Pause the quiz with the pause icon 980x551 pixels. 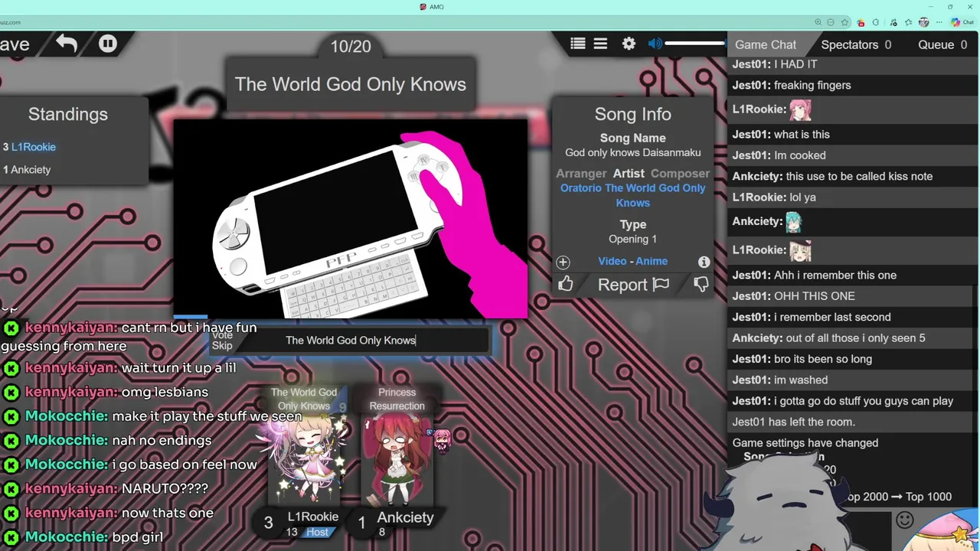[107, 44]
